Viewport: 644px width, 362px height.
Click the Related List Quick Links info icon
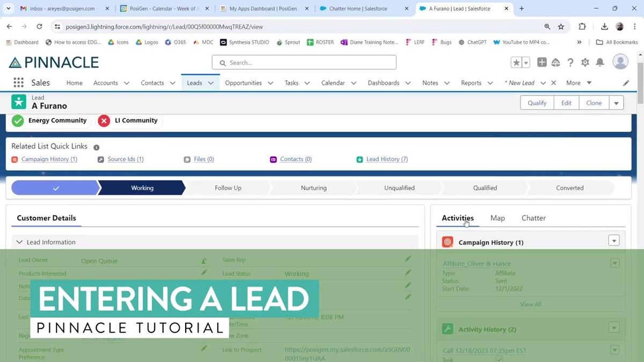tap(97, 147)
